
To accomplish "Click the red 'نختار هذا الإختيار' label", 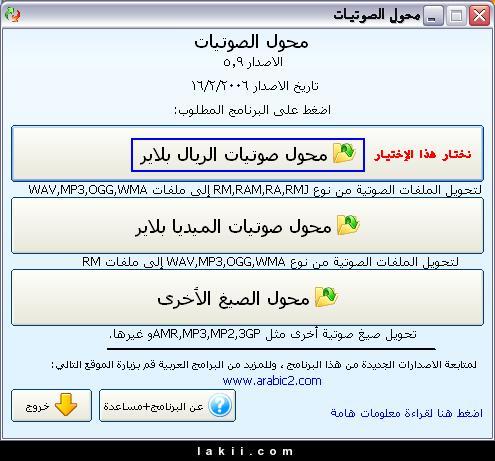I will tap(423, 155).
